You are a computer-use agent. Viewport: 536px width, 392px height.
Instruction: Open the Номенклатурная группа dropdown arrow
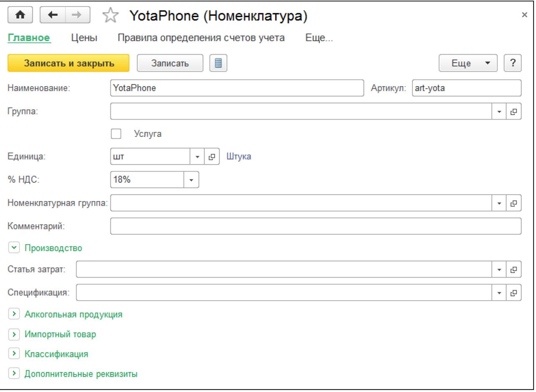click(x=500, y=203)
